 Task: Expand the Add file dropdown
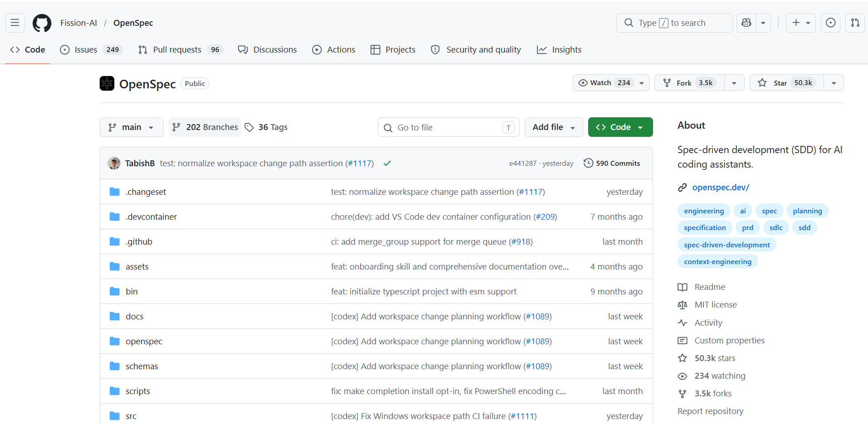(x=554, y=127)
